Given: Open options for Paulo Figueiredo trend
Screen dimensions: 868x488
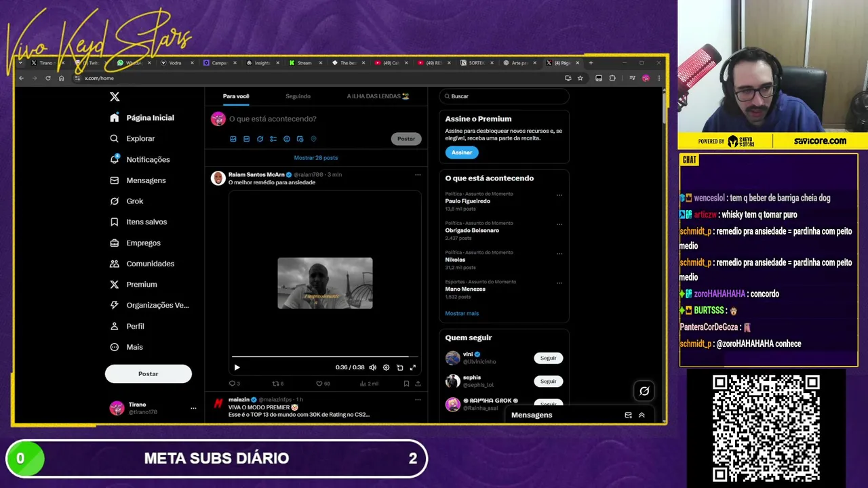Looking at the screenshot, I should coord(559,195).
